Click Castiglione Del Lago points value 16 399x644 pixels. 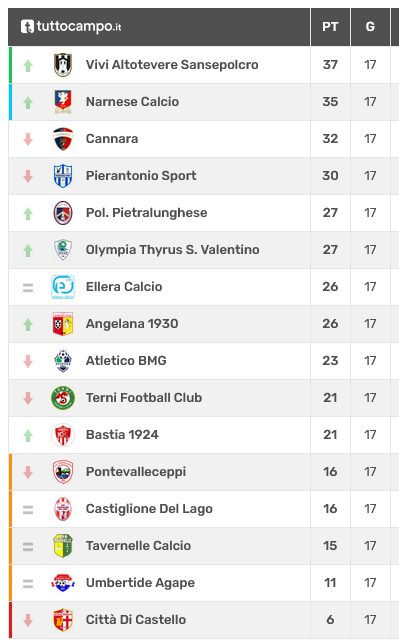pyautogui.click(x=330, y=508)
